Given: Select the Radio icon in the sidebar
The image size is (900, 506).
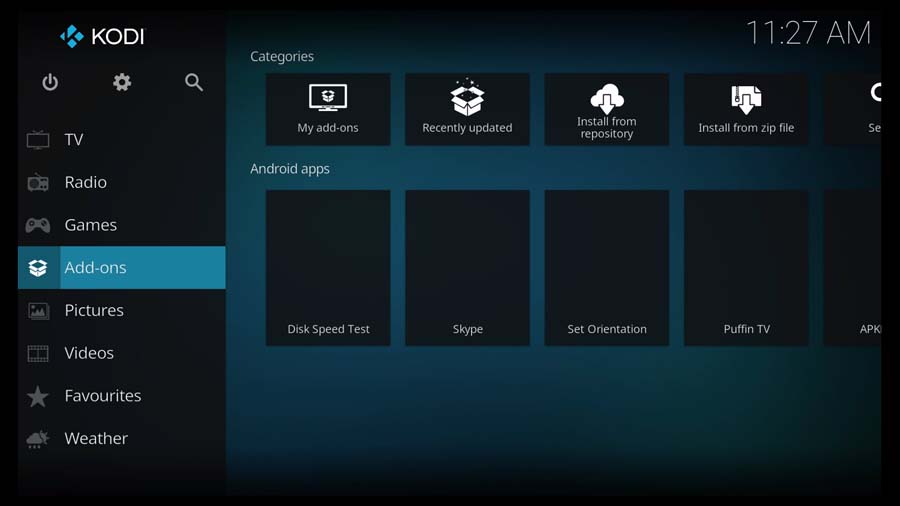Looking at the screenshot, I should tap(38, 182).
